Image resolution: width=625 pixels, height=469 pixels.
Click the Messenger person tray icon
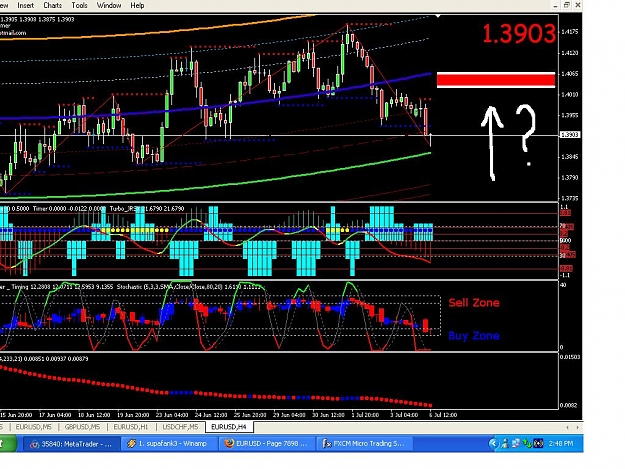coord(505,443)
